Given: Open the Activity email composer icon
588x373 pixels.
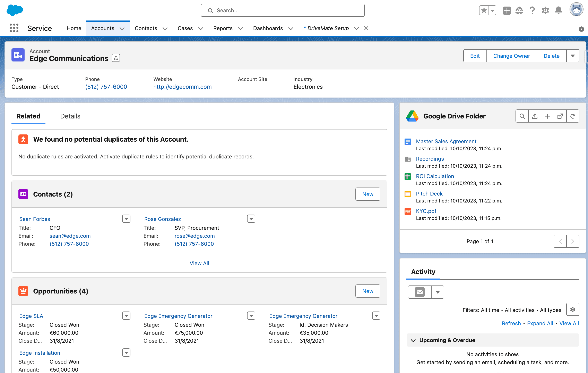Looking at the screenshot, I should (420, 292).
